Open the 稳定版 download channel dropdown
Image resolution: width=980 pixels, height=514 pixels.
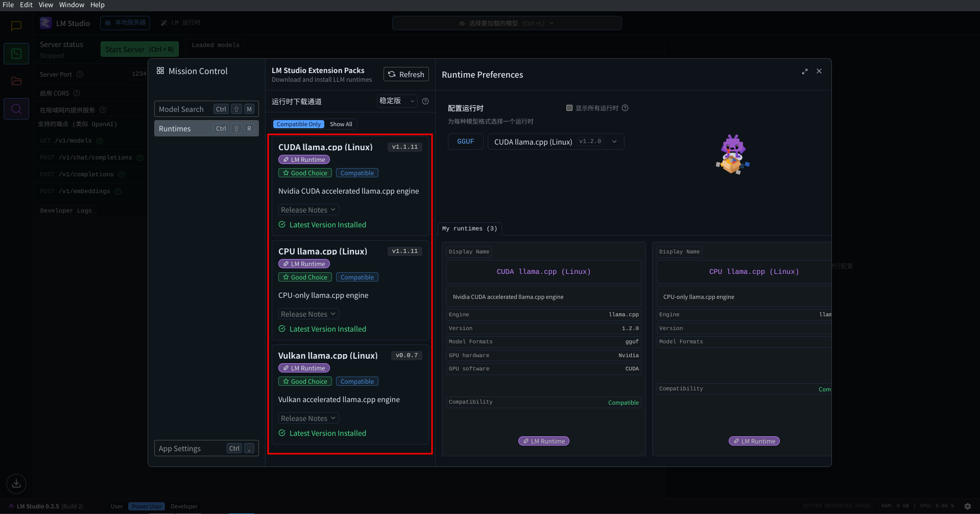pos(397,101)
